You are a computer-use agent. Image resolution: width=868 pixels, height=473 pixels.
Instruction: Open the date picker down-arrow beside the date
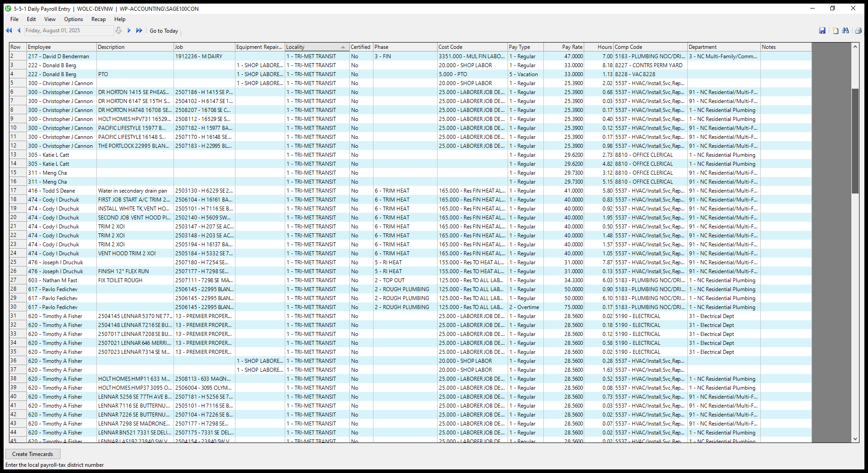pos(118,30)
